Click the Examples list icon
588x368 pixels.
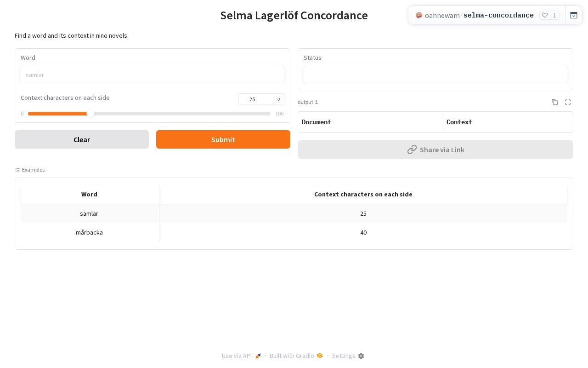17,170
